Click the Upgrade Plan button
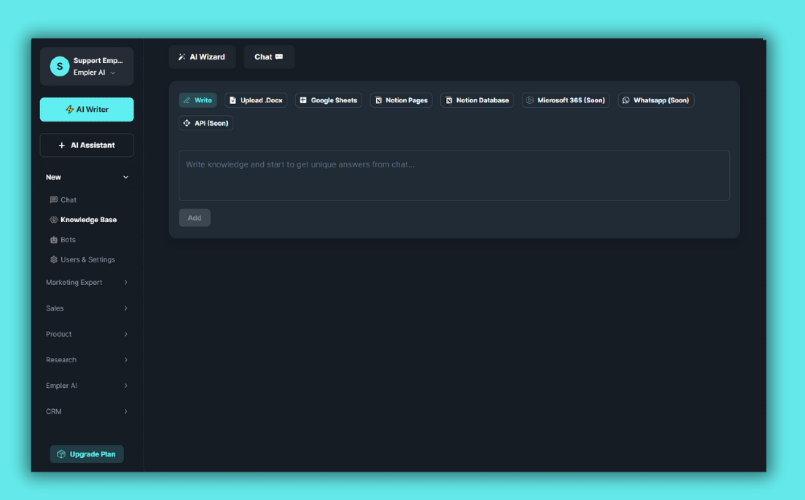This screenshot has width=805, height=500. 87,454
